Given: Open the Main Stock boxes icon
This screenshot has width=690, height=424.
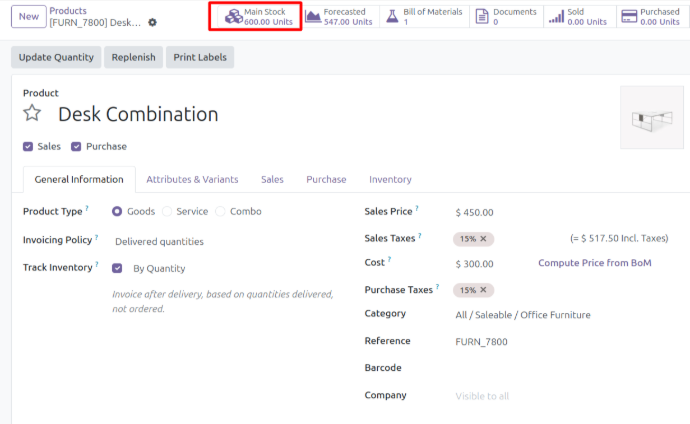Looking at the screenshot, I should point(232,17).
